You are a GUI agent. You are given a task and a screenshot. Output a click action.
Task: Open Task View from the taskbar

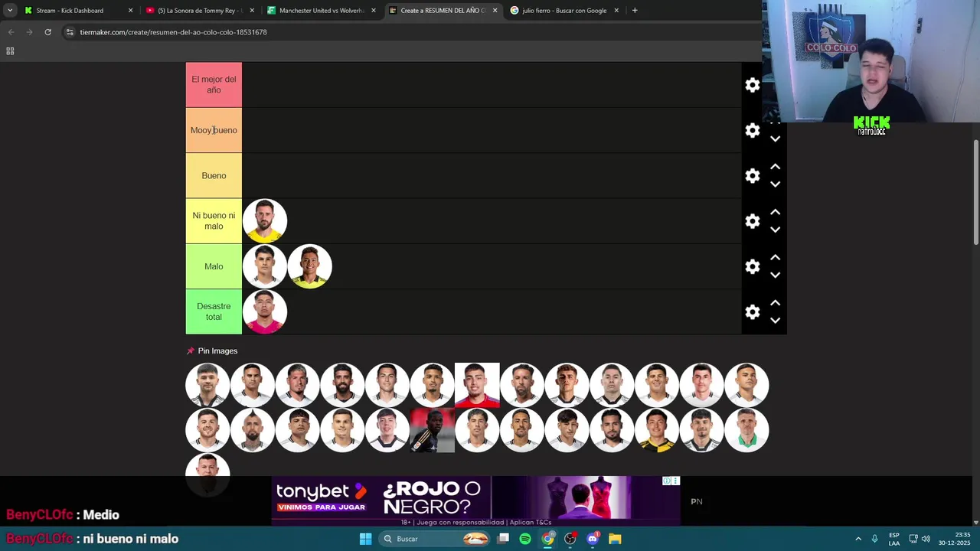(503, 539)
